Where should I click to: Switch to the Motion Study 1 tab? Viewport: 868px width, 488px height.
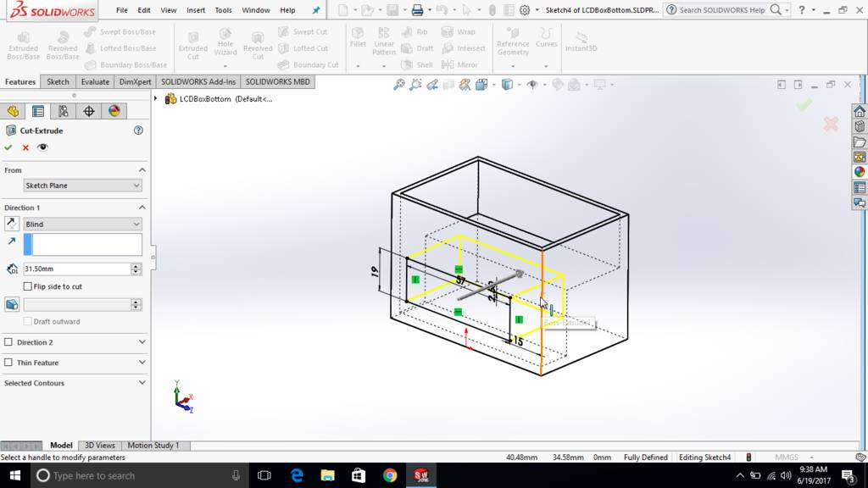(x=153, y=446)
